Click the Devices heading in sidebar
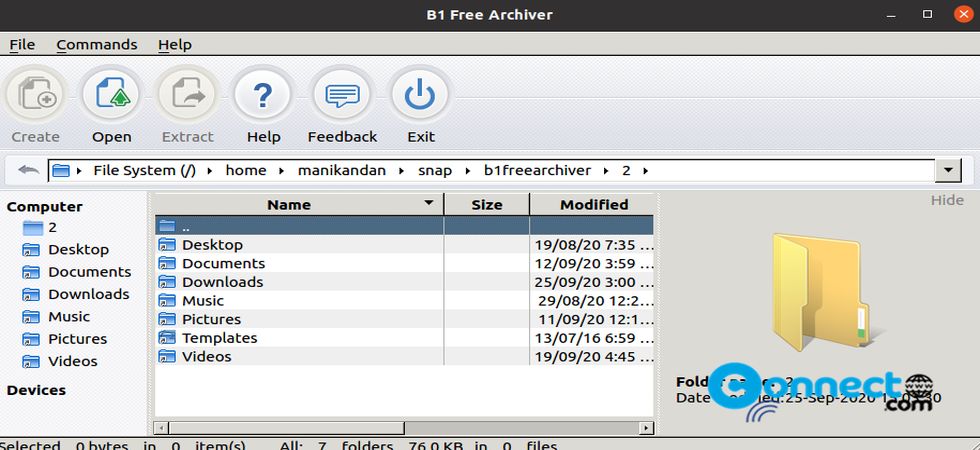Image resolution: width=980 pixels, height=450 pixels. [36, 390]
